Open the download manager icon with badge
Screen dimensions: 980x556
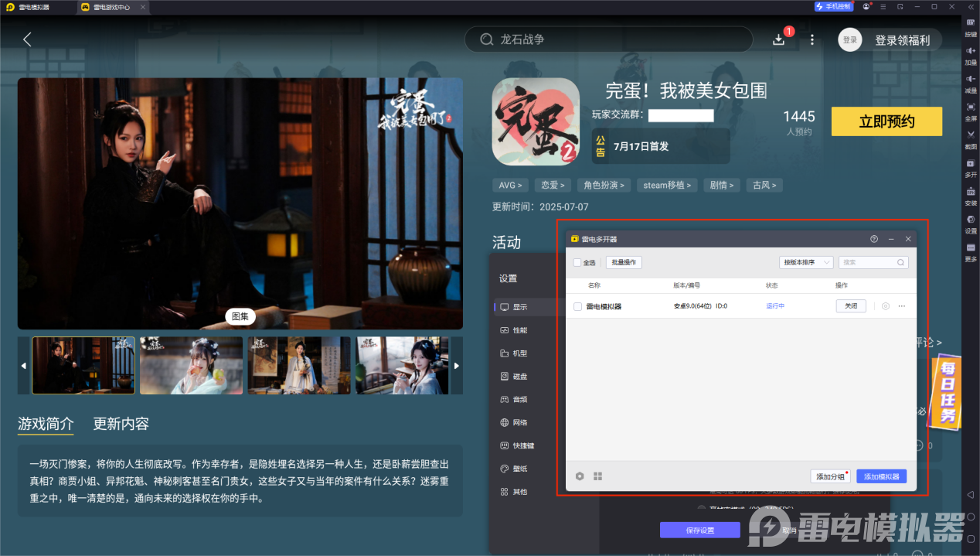pos(779,39)
